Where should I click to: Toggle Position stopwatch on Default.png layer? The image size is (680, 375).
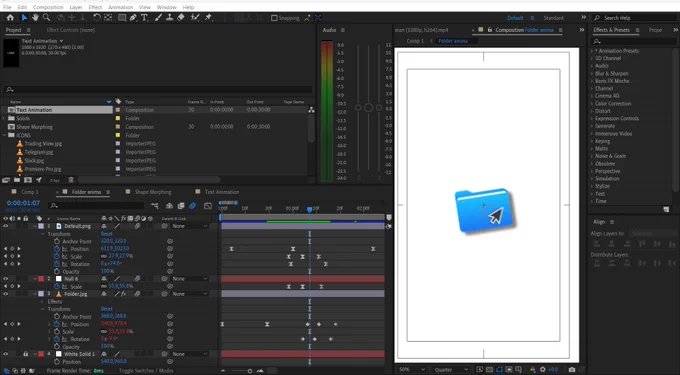[57, 249]
